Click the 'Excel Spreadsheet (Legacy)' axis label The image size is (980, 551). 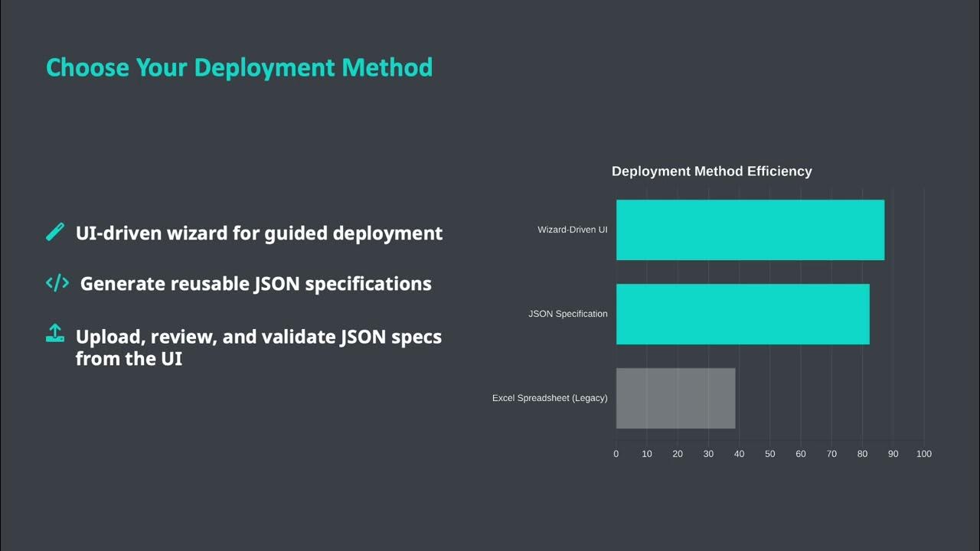(550, 398)
